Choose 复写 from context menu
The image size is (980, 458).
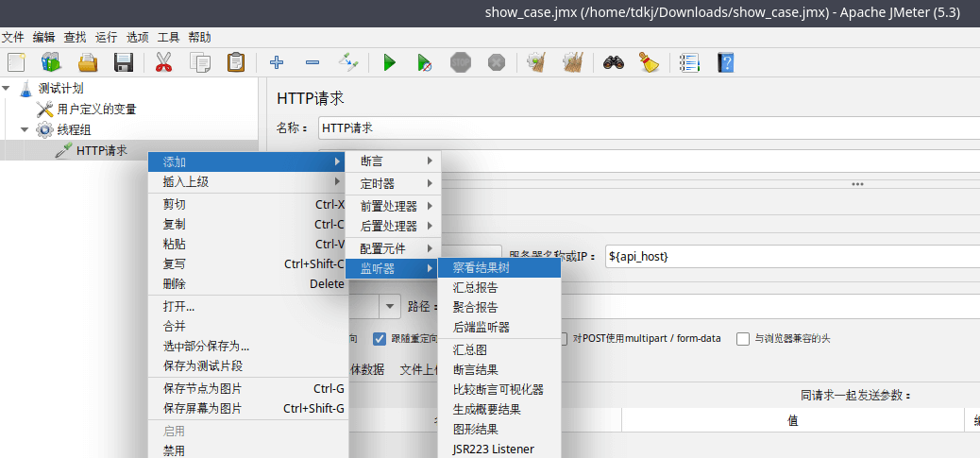[x=247, y=264]
